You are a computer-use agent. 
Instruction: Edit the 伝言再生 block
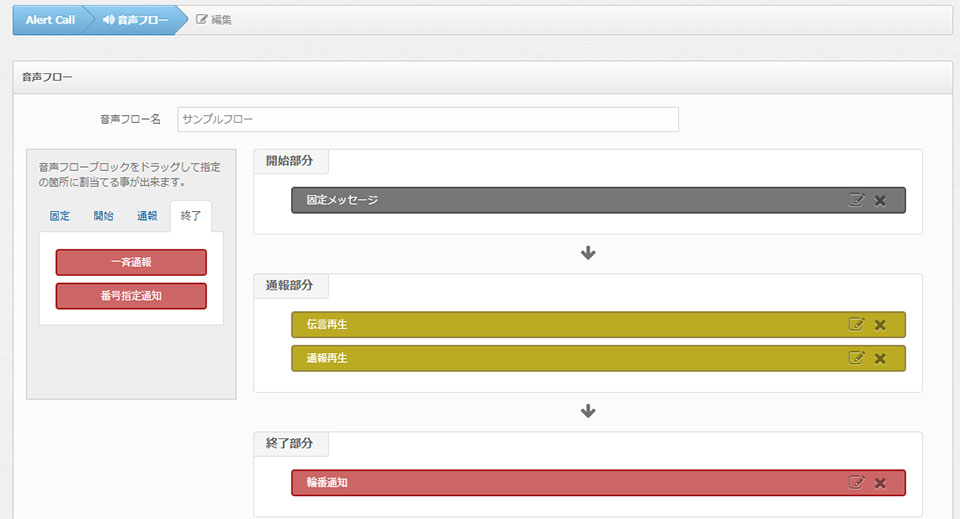(857, 324)
